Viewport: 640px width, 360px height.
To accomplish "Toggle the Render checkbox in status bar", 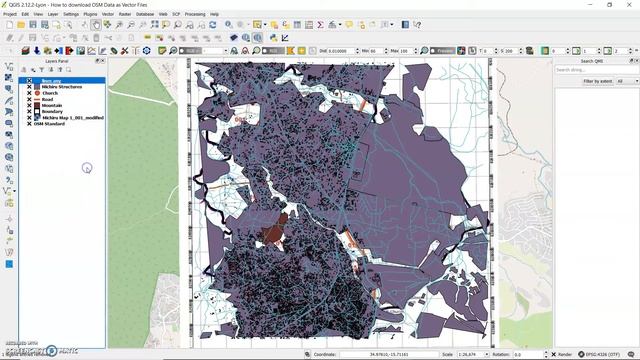I will click(x=553, y=354).
